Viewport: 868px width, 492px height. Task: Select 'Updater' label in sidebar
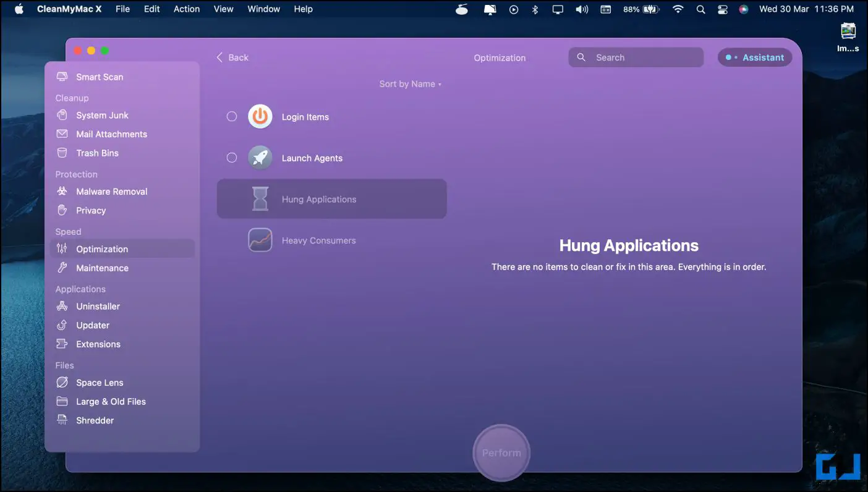93,325
